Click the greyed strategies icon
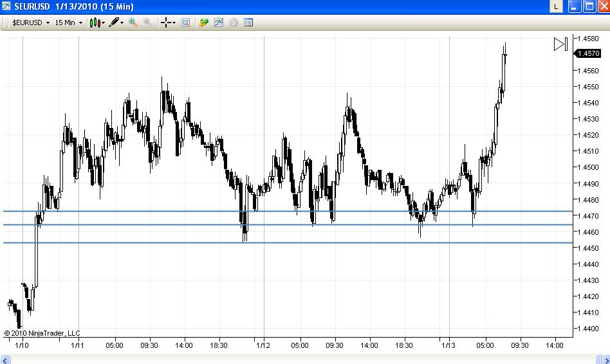Screen dimensions: 610x364 [x=234, y=23]
